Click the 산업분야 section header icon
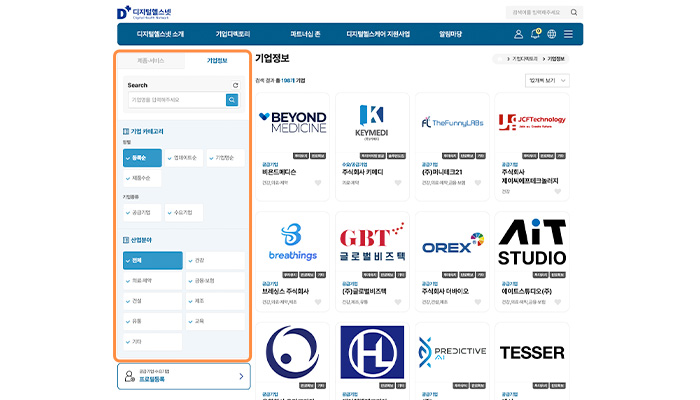 pyautogui.click(x=126, y=240)
